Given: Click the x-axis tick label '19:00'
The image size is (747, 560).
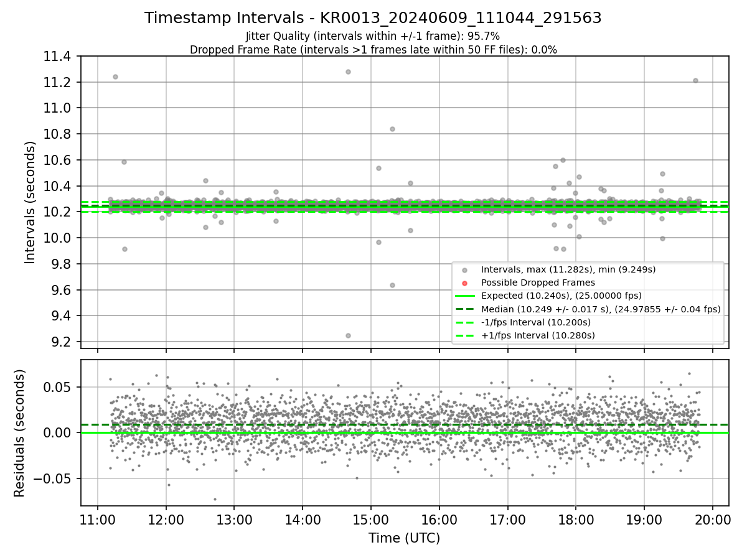Looking at the screenshot, I should 644,520.
